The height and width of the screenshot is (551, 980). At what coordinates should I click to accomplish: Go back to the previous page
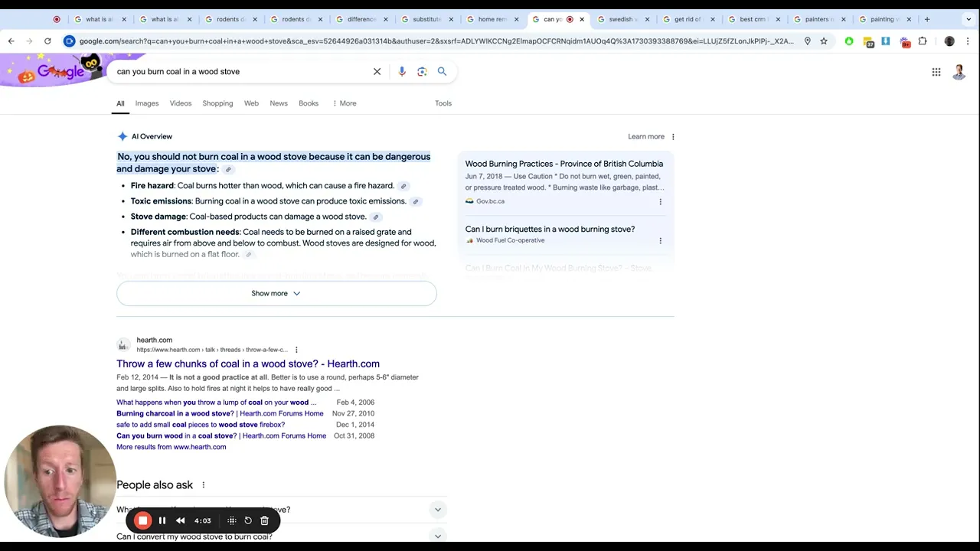[x=11, y=41]
